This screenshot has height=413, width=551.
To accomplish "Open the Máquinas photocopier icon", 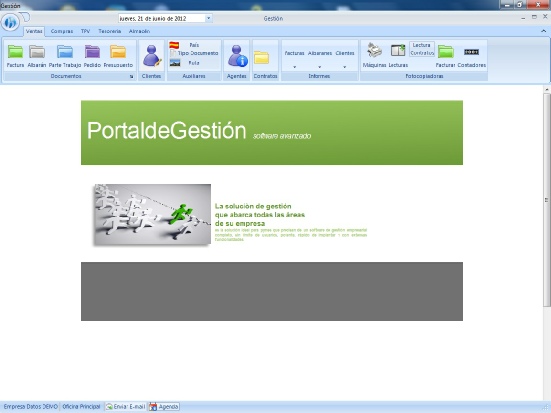I will pos(374,50).
